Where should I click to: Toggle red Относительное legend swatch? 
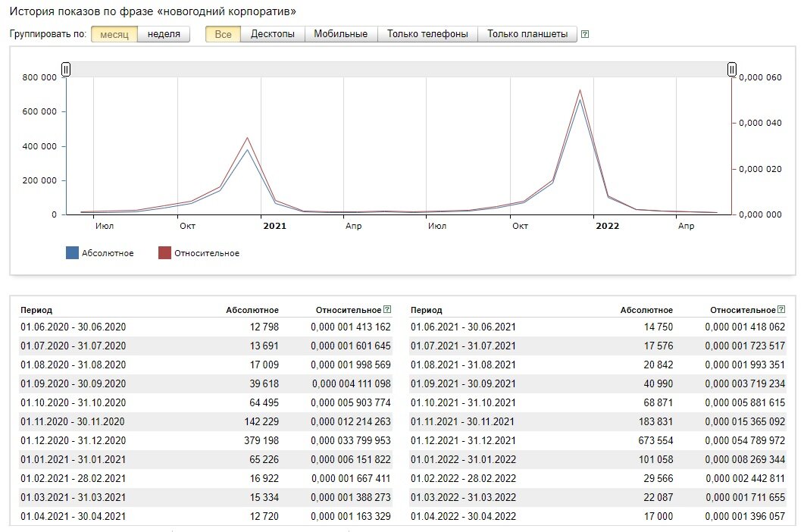pos(164,253)
